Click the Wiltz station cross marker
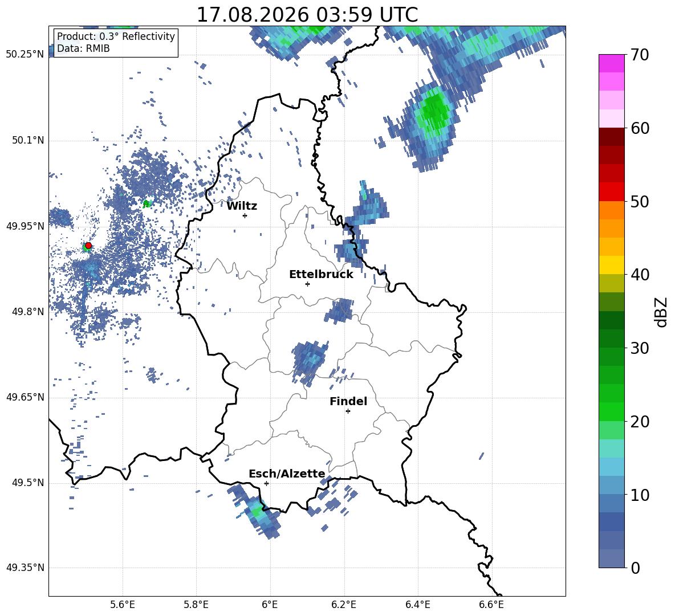675x616 pixels. tap(245, 215)
